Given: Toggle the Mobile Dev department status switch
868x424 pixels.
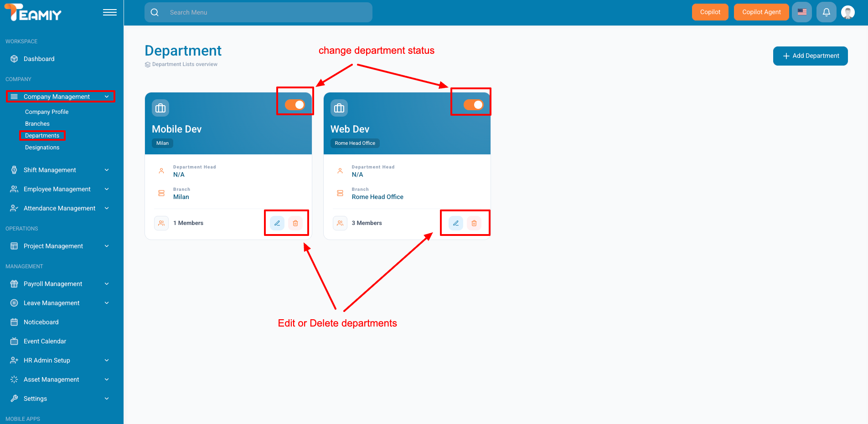Looking at the screenshot, I should click(x=295, y=105).
